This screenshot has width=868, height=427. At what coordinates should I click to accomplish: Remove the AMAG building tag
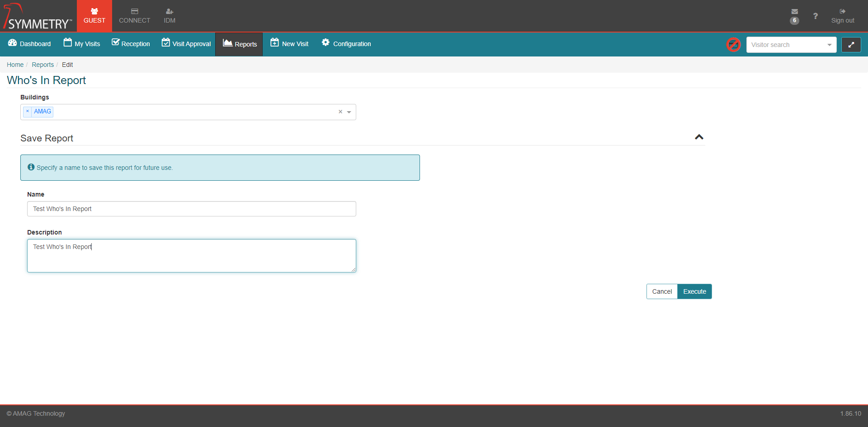[x=28, y=112]
